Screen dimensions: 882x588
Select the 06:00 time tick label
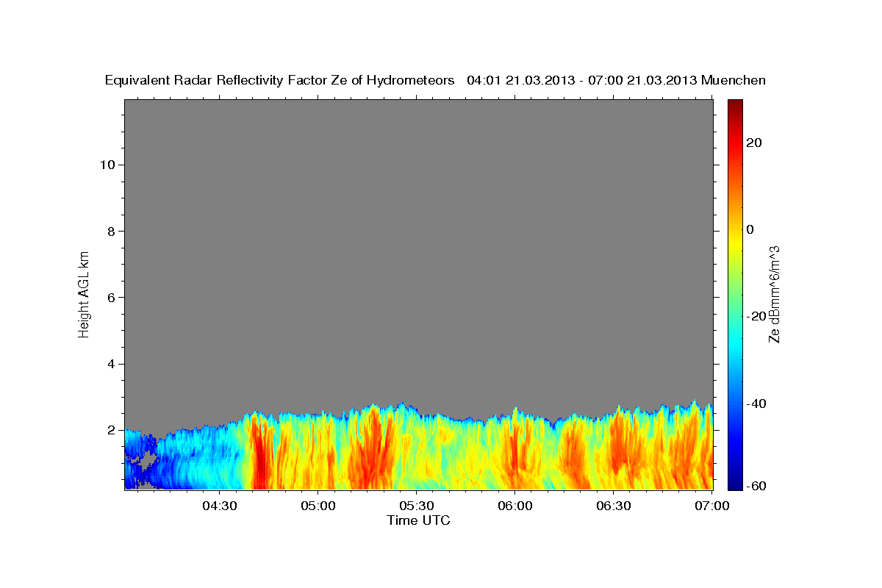(x=515, y=506)
